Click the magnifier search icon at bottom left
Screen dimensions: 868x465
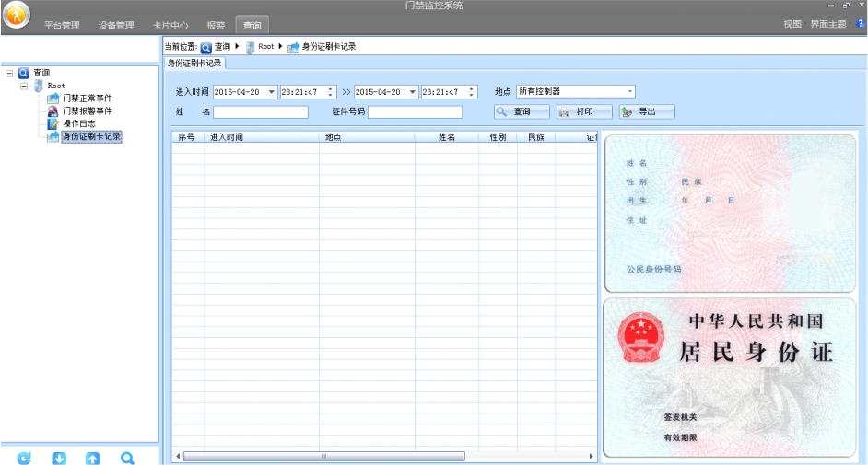tap(128, 458)
